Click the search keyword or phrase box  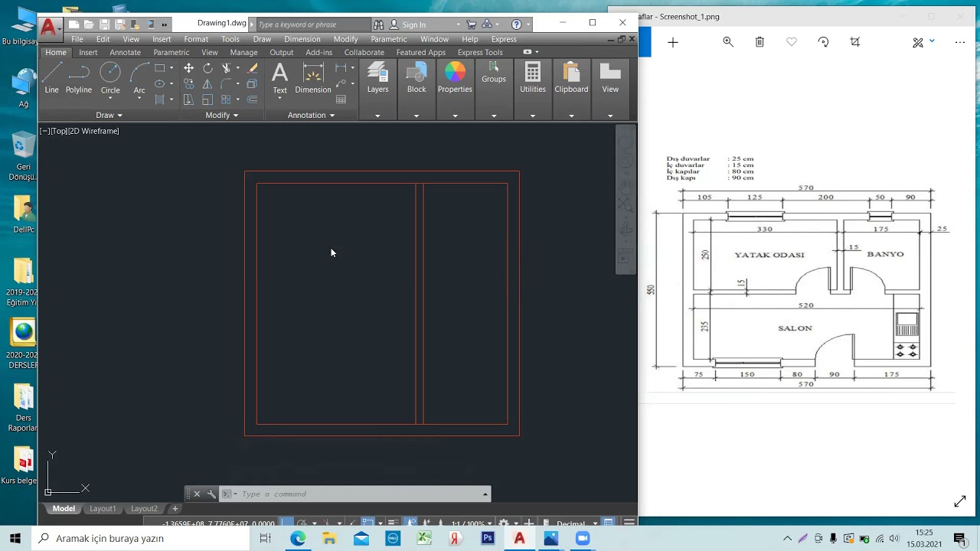click(x=312, y=24)
